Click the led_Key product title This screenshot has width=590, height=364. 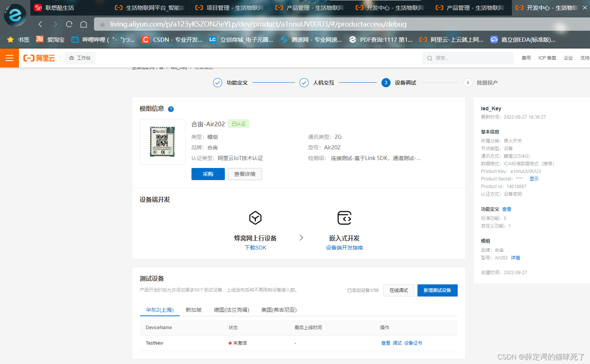491,108
